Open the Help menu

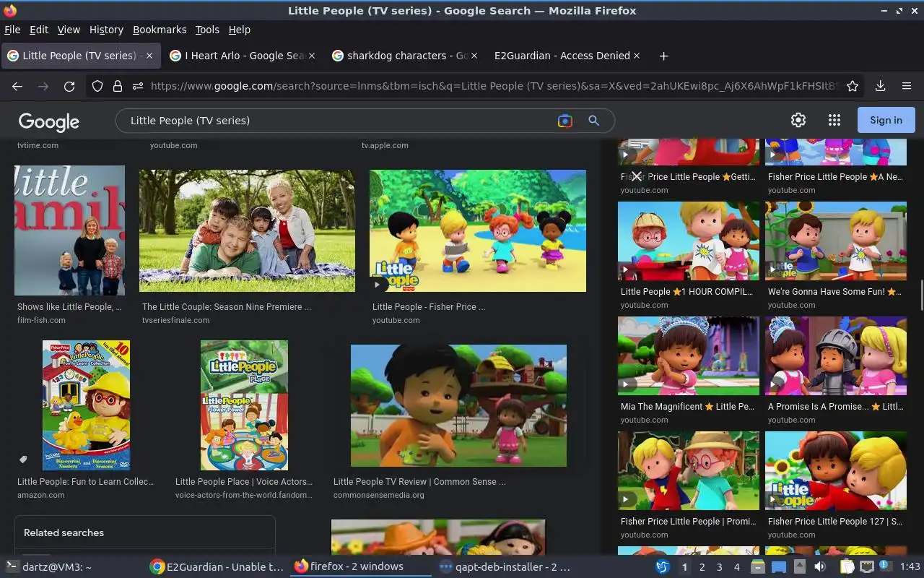coord(240,30)
